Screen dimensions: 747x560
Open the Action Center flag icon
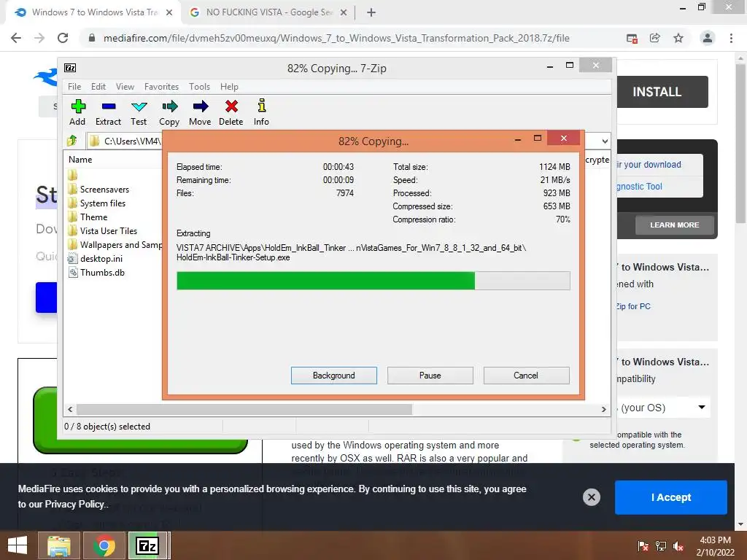pyautogui.click(x=643, y=546)
